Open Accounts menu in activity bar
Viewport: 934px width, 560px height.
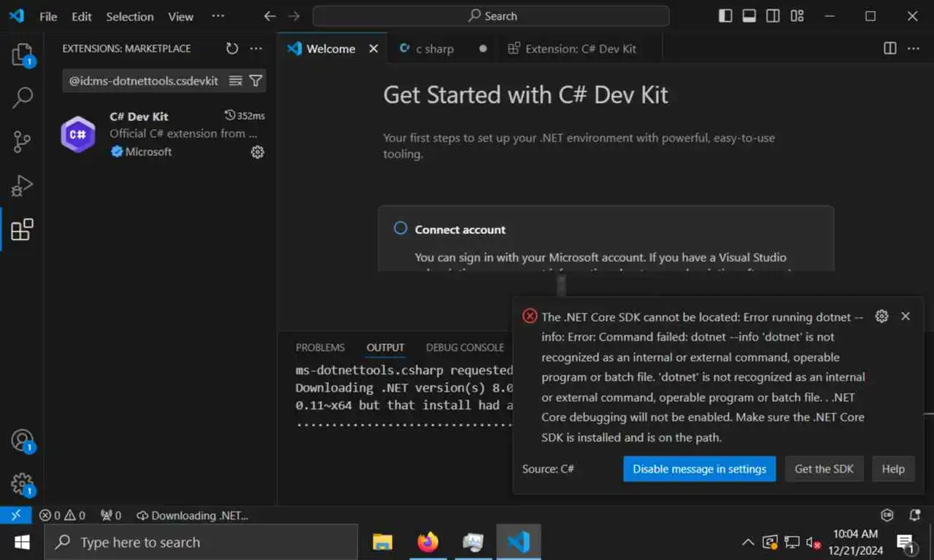22,440
